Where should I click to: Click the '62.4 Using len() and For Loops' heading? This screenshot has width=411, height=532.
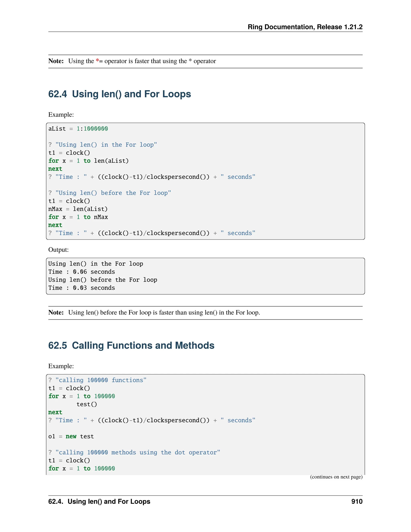(x=119, y=94)
